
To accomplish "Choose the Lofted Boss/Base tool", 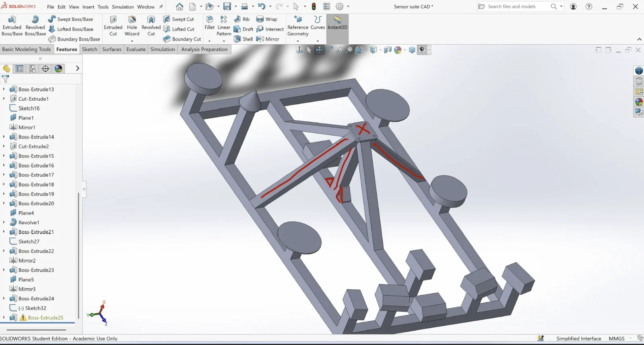I will (x=71, y=29).
